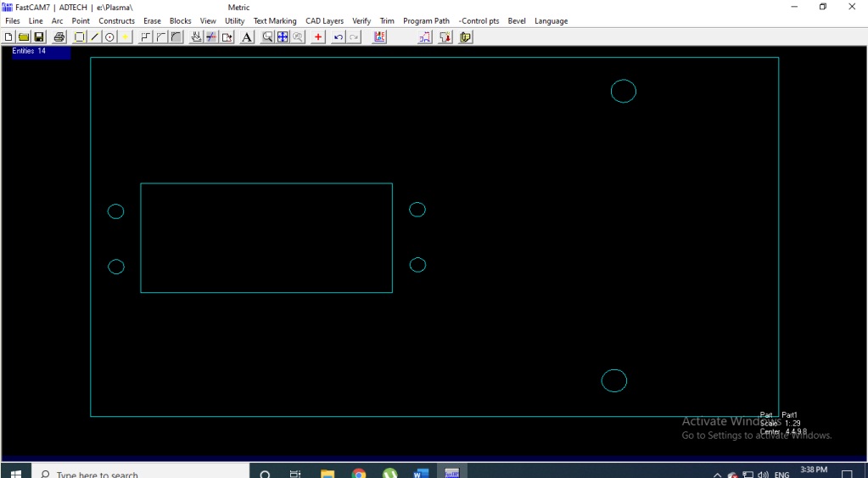Open the Bevel menu

(x=516, y=21)
